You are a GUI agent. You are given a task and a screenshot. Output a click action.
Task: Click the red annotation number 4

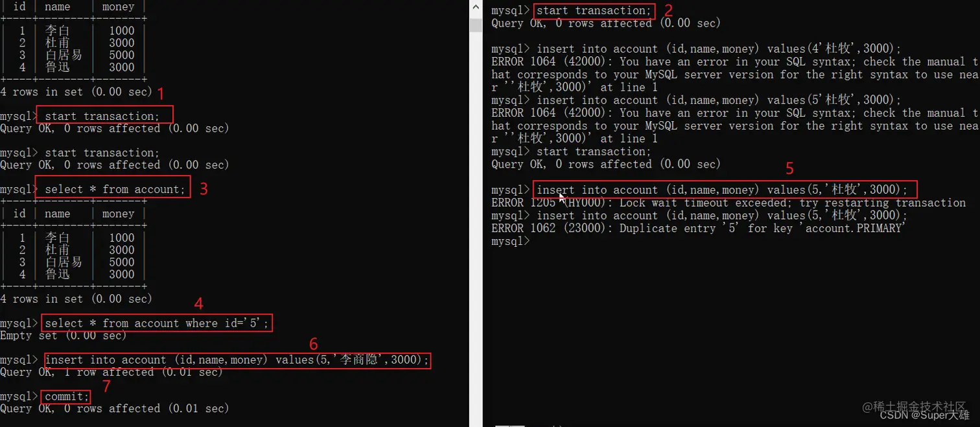coord(199,303)
